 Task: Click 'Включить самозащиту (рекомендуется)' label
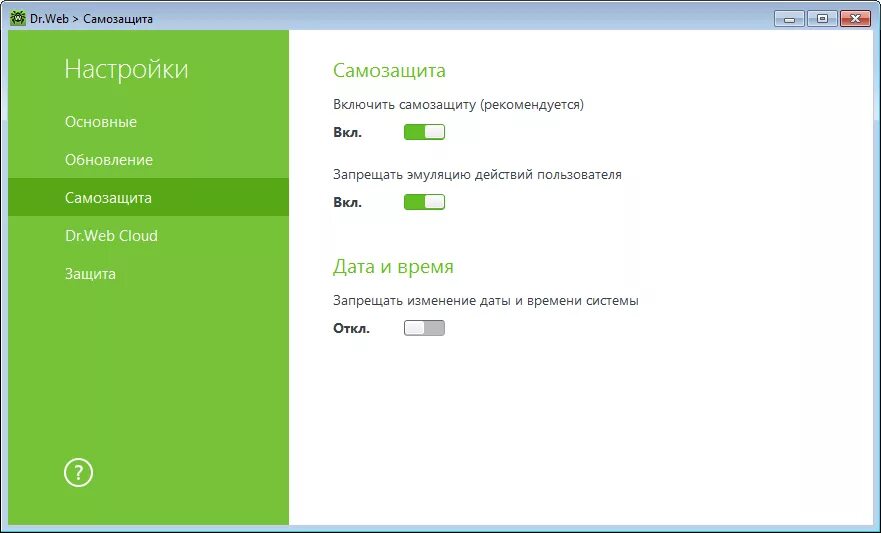[458, 104]
